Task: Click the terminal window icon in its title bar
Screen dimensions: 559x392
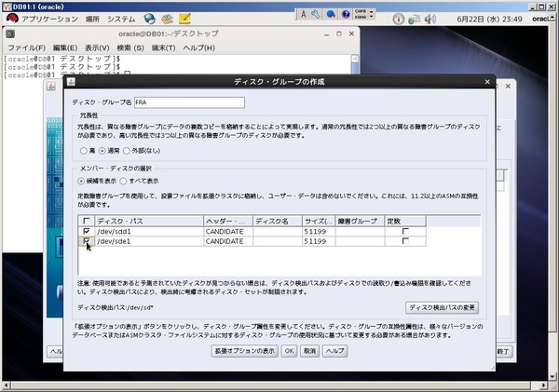Action: point(10,34)
